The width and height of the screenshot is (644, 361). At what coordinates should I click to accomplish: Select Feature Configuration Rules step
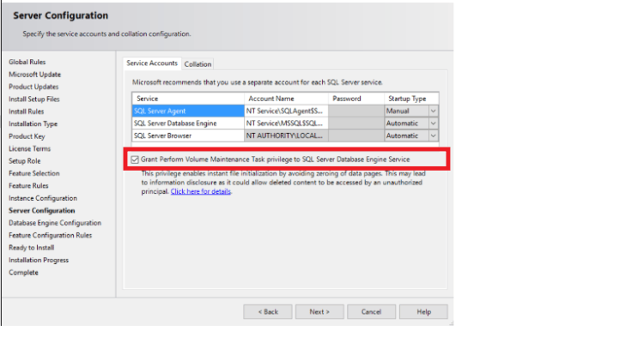(x=50, y=235)
